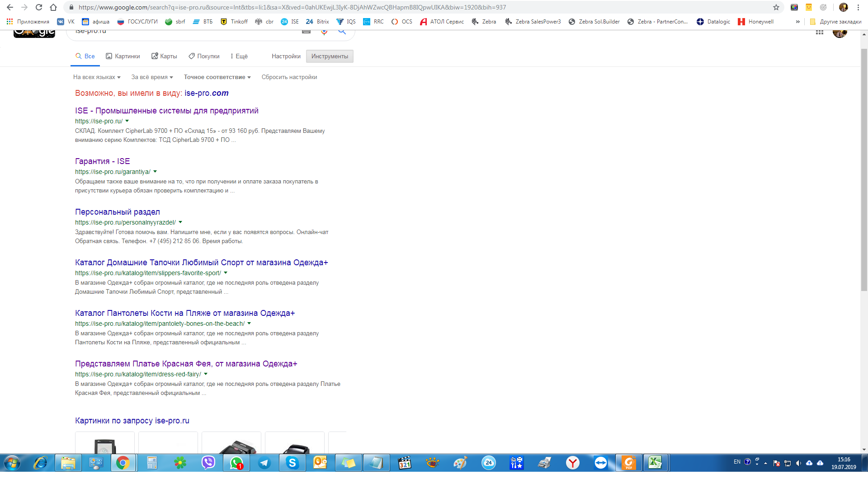
Task: Open the on-screen keyboard icon in search box
Action: coord(306,31)
